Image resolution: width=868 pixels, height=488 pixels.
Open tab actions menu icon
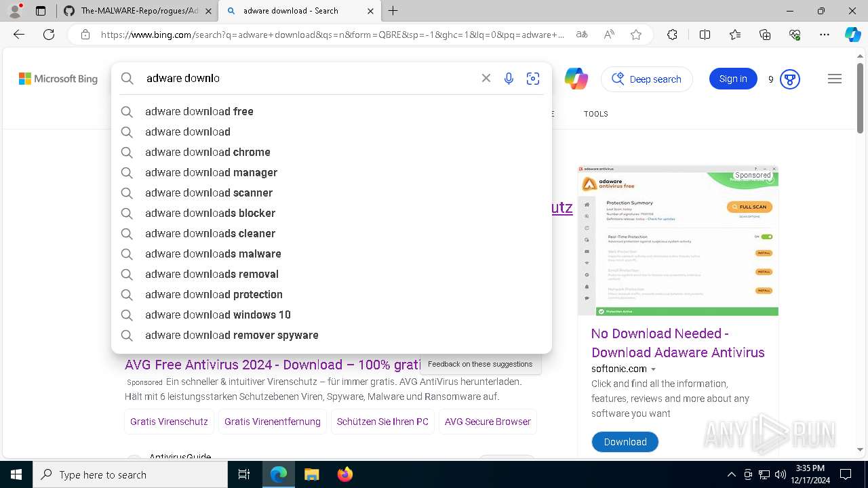point(41,11)
